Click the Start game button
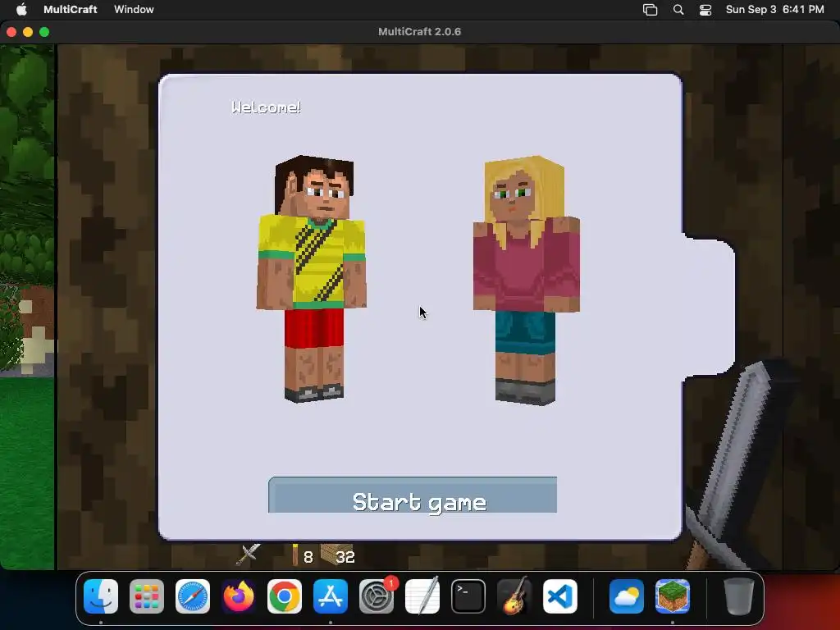The width and height of the screenshot is (840, 630). click(413, 495)
